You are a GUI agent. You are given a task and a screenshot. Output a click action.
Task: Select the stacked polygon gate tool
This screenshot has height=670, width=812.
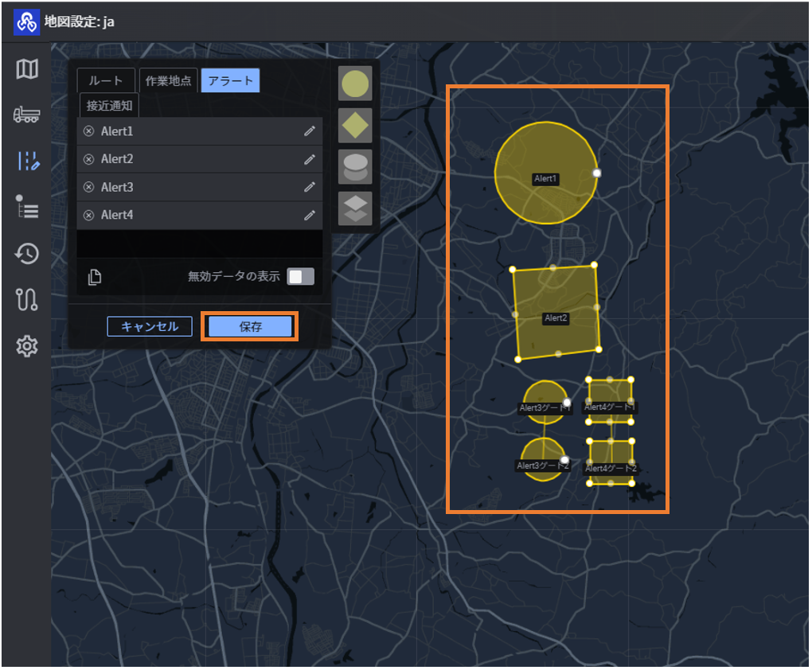355,208
